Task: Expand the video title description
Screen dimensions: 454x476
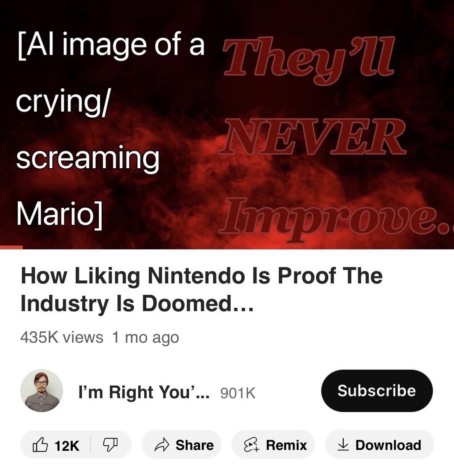Action: point(201,289)
